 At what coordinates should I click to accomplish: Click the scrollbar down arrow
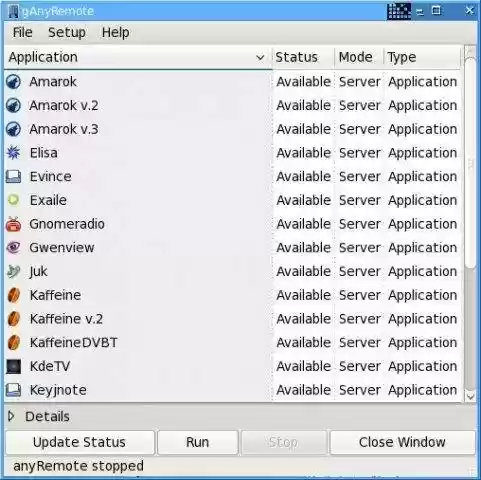[470, 396]
